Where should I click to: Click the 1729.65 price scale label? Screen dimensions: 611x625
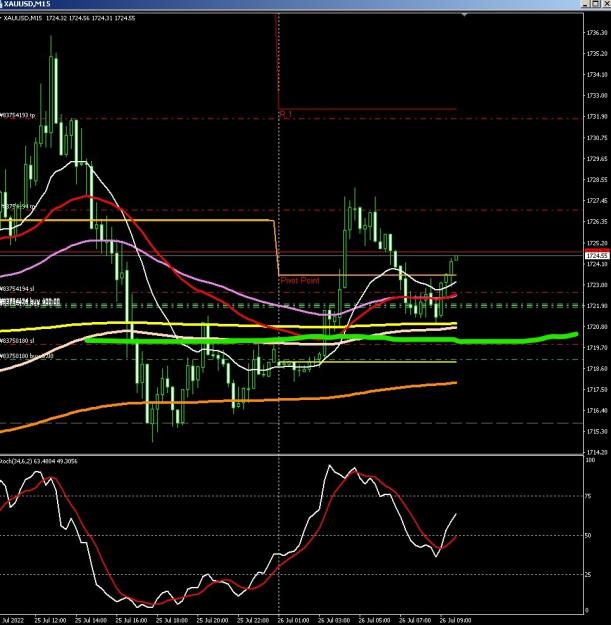597,159
